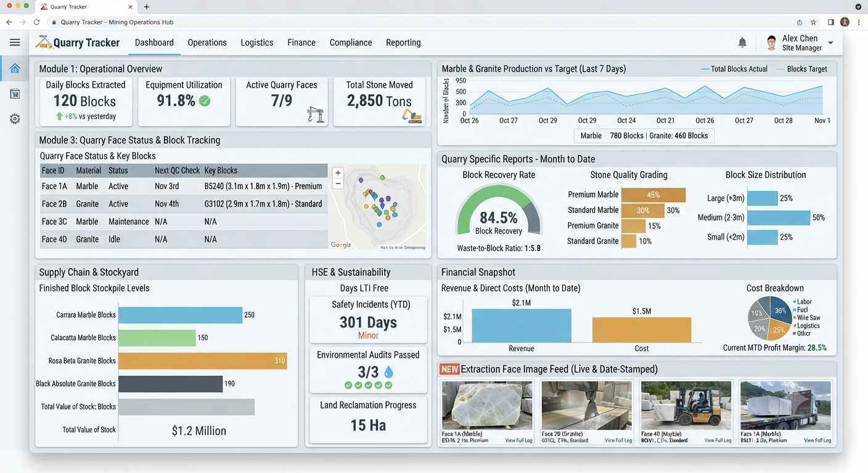
Task: Go to the Finance tab
Action: pos(301,42)
